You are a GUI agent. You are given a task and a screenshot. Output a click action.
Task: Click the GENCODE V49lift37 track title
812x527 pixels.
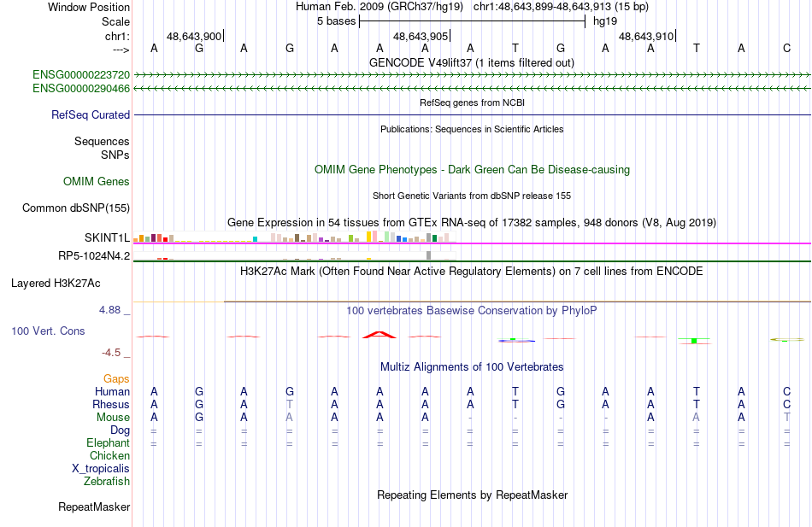[x=472, y=63]
